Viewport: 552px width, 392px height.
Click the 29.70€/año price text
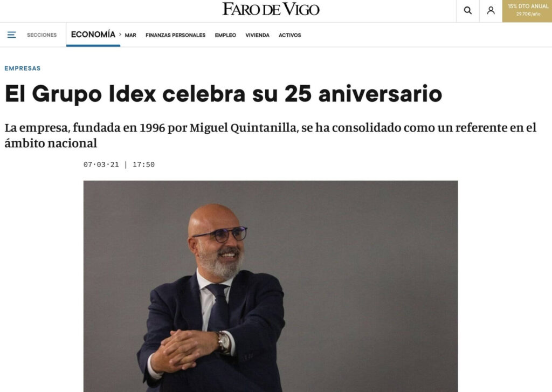tap(528, 14)
